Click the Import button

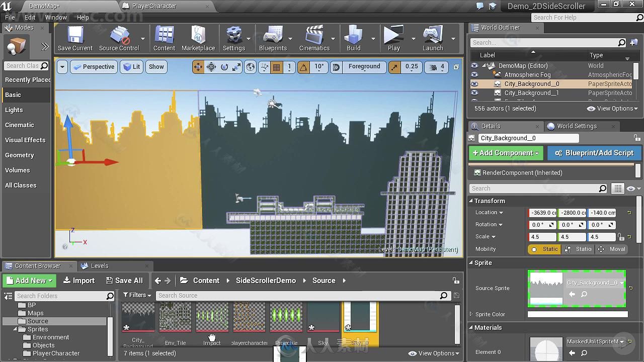click(79, 281)
